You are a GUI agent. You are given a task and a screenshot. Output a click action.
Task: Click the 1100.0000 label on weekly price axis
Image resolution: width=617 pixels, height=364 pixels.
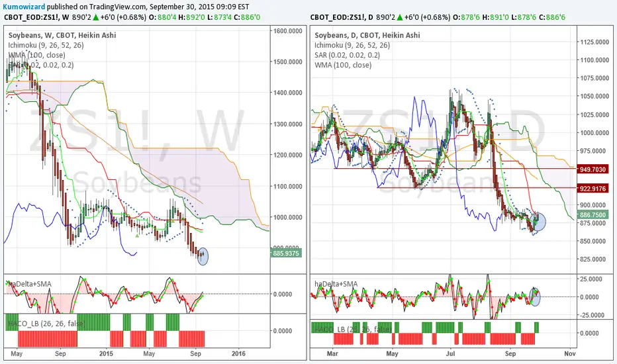pyautogui.click(x=288, y=186)
